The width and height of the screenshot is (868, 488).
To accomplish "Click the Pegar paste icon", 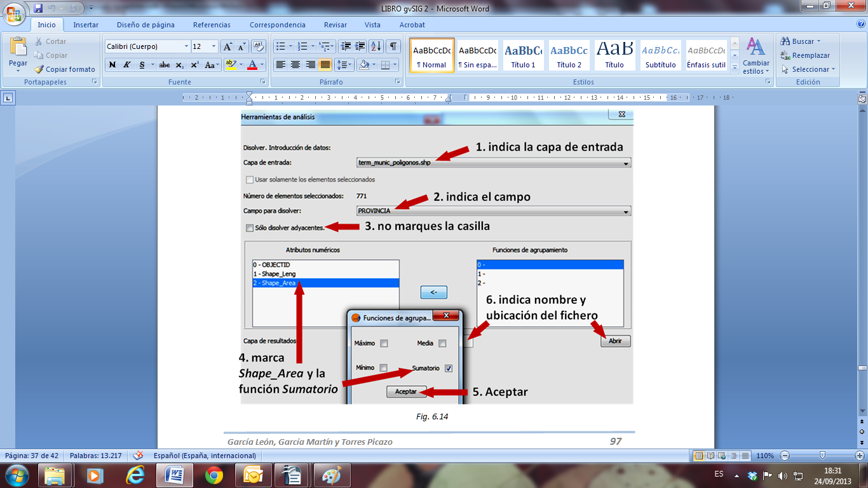I will [18, 47].
